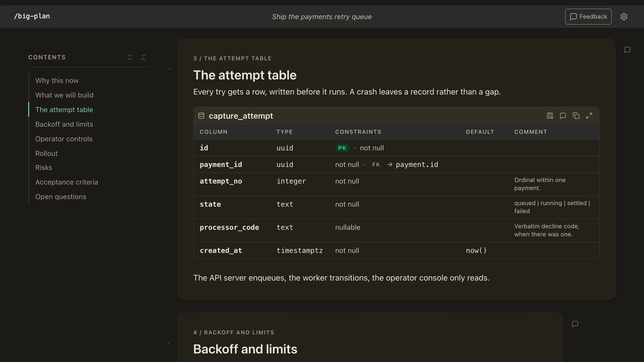Click the Feedback button
This screenshot has width=644, height=362.
[588, 17]
